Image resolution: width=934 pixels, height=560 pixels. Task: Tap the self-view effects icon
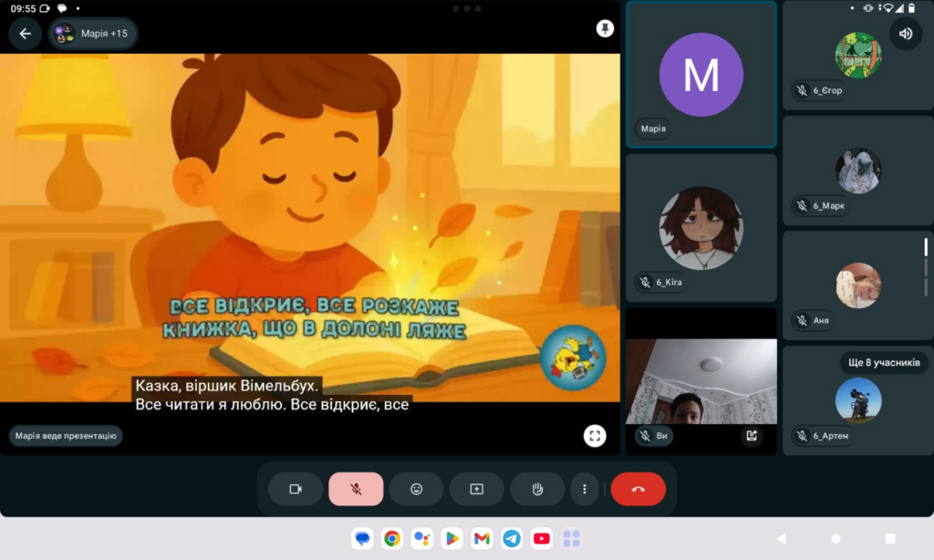pos(752,436)
